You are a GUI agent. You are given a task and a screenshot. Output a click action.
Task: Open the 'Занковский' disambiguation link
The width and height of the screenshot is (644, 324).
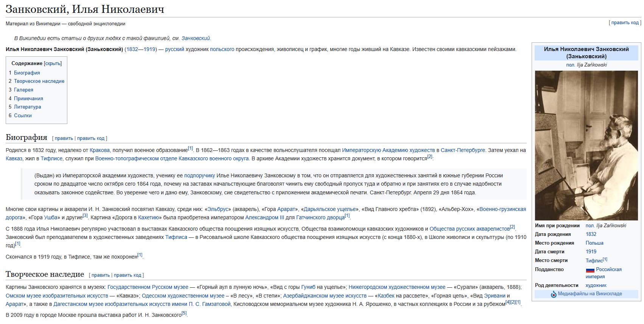[x=196, y=38]
